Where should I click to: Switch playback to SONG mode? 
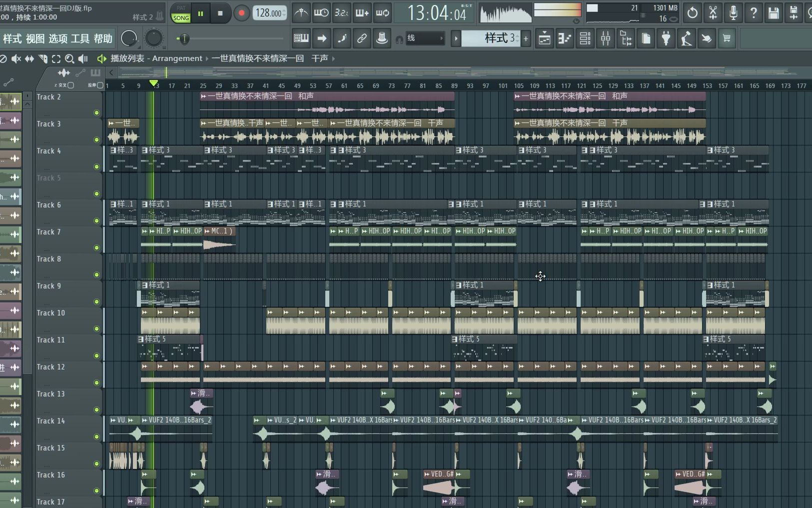tap(181, 17)
